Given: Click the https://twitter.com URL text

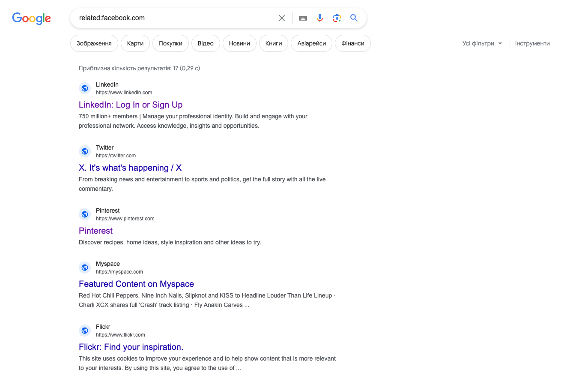Looking at the screenshot, I should click(116, 156).
